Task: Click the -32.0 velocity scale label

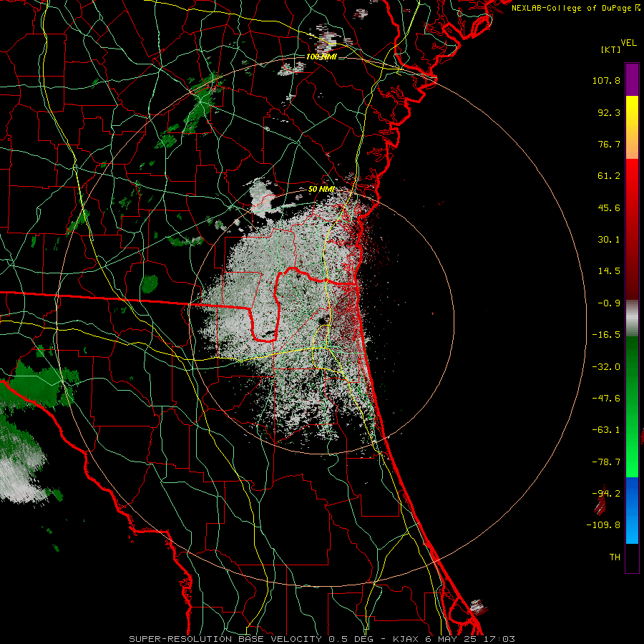Action: [x=606, y=367]
